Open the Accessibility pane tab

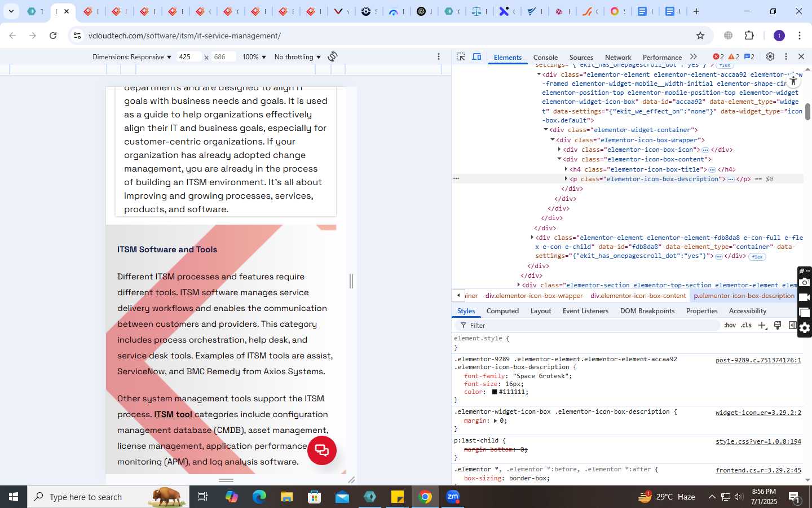748,311
